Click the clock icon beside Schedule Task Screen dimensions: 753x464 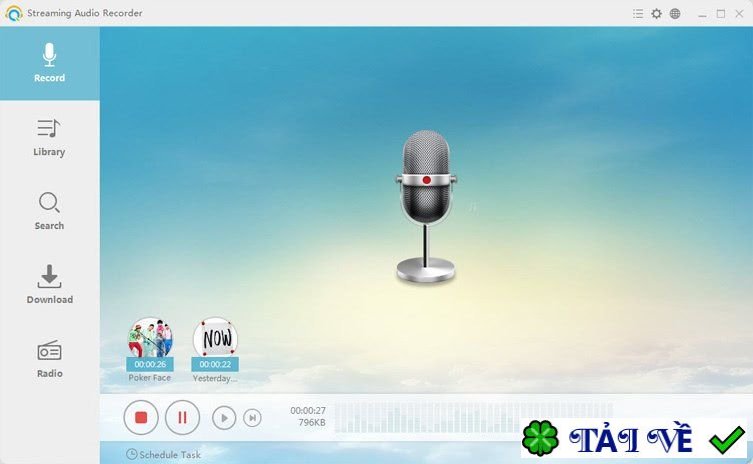click(x=132, y=454)
